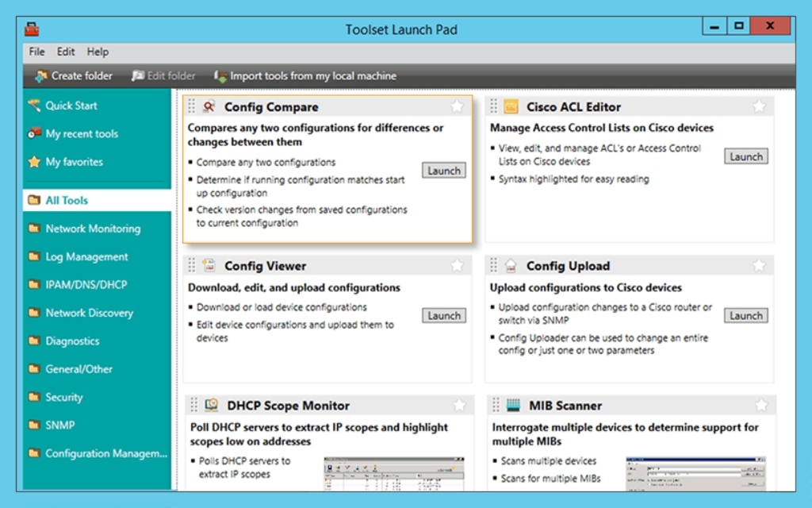Image resolution: width=812 pixels, height=508 pixels.
Task: Mark Cisco ACL Editor as a favorite
Action: 759,106
